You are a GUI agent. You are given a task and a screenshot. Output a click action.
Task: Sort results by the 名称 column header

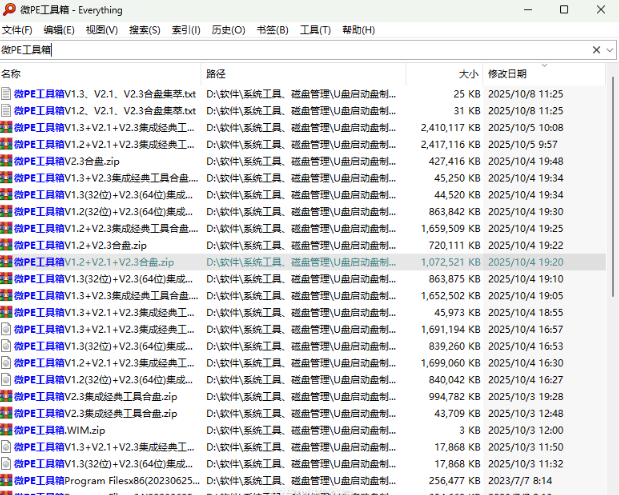100,74
